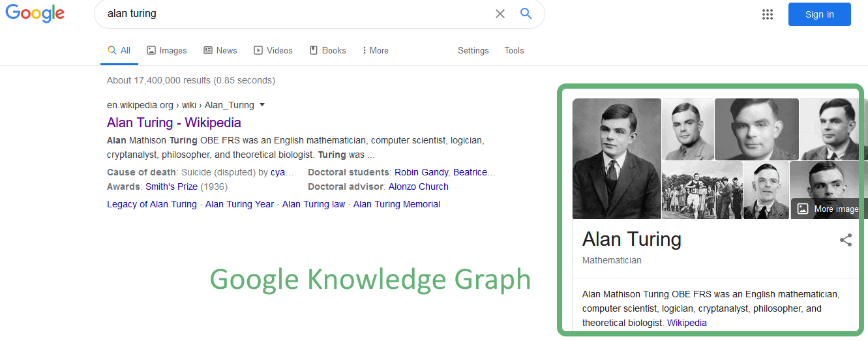Follow the Alonzo Church link
This screenshot has width=868, height=341.
tap(419, 186)
